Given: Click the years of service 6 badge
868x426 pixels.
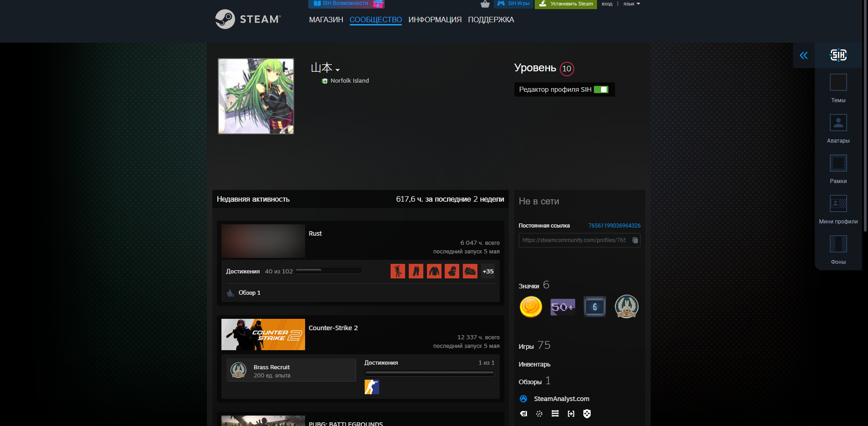Looking at the screenshot, I should 595,307.
